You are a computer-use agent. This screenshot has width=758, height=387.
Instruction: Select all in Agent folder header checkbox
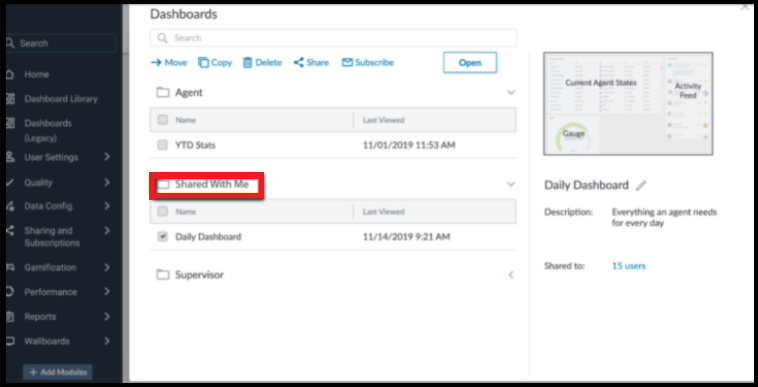[x=162, y=120]
